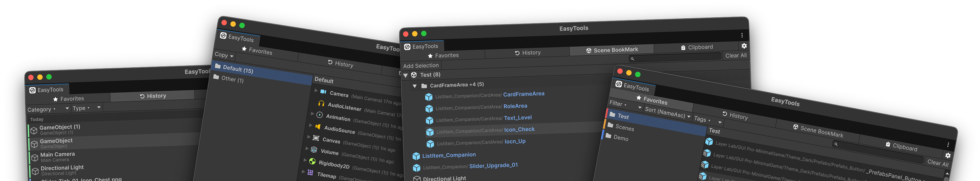The width and height of the screenshot is (980, 181).
Task: Click the Camera component icon
Action: click(323, 92)
